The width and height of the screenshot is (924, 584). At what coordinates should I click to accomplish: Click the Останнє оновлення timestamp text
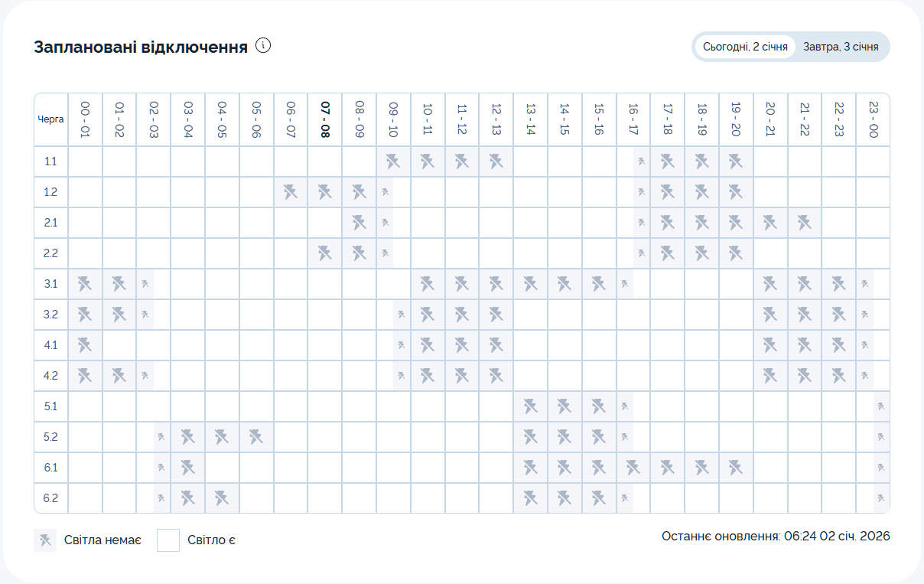point(776,537)
